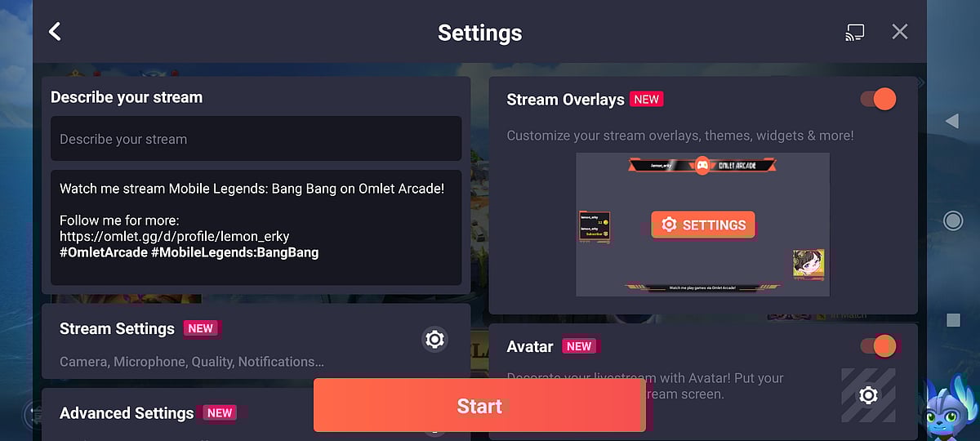The image size is (980, 441).
Task: Tap the Android recent apps square
Action: pos(953,320)
